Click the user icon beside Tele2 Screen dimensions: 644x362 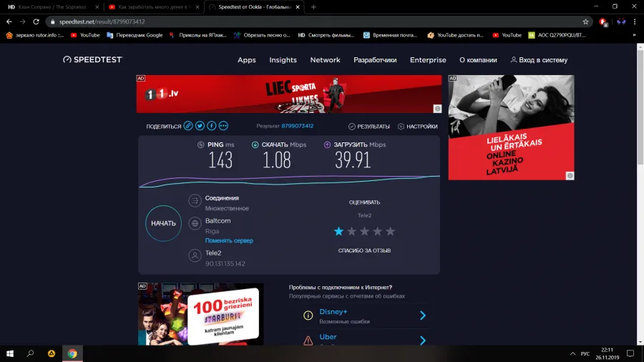[195, 255]
